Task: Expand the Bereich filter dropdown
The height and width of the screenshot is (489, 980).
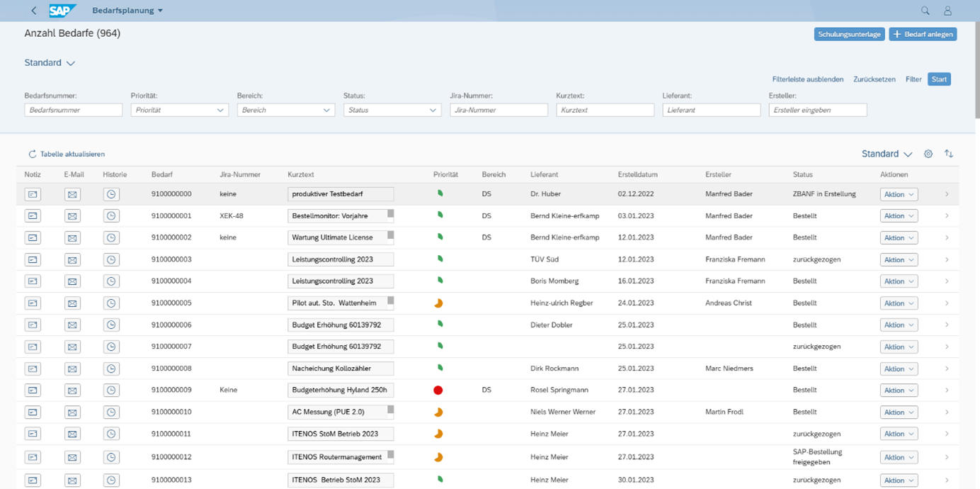Action: pos(326,111)
